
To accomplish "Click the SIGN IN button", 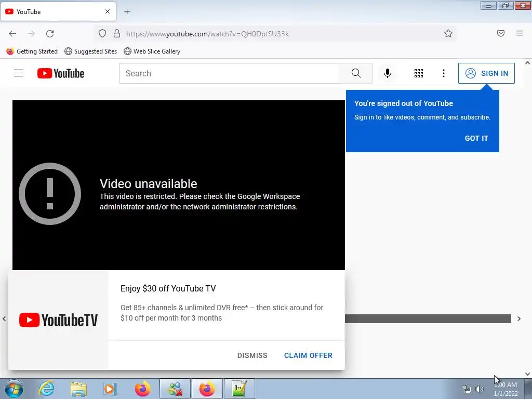I will coord(486,73).
